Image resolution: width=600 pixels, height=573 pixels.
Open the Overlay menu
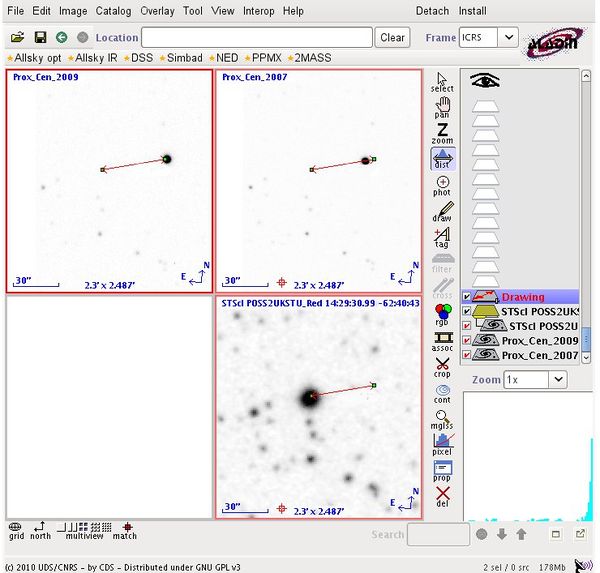click(x=156, y=11)
